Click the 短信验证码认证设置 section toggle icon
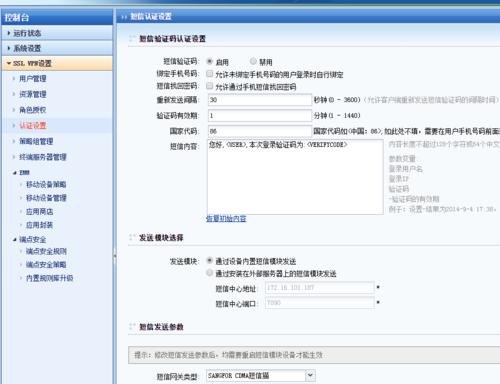The image size is (500, 384). (132, 38)
